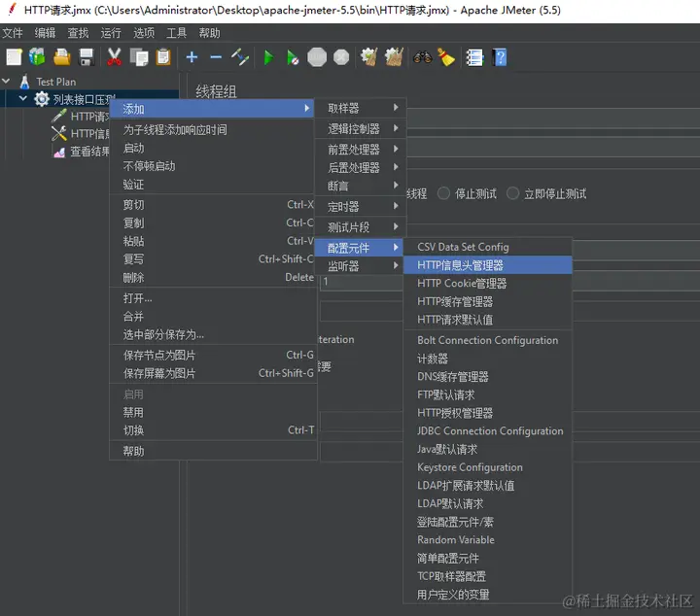The image size is (700, 616).
Task: Expand the 断言 submenu
Action: click(361, 186)
